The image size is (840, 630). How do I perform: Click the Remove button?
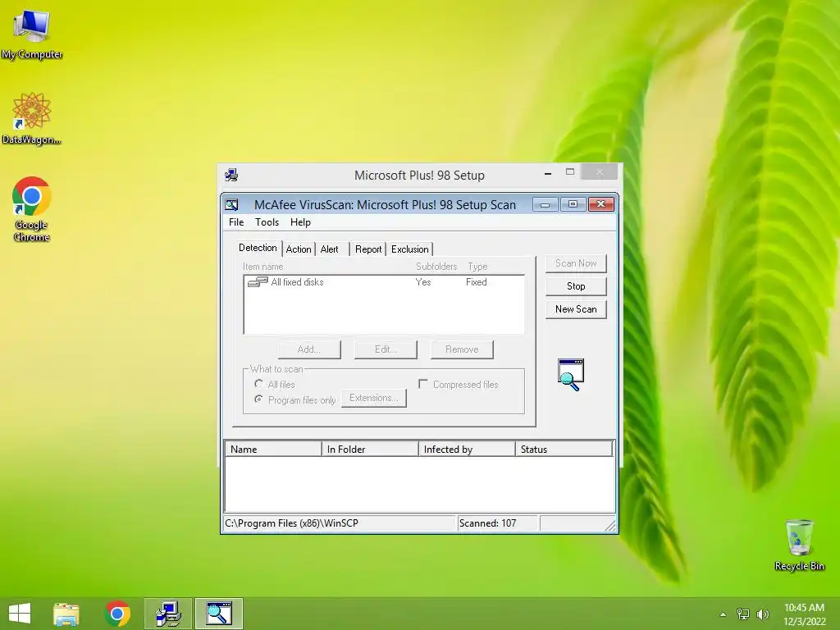pos(462,349)
